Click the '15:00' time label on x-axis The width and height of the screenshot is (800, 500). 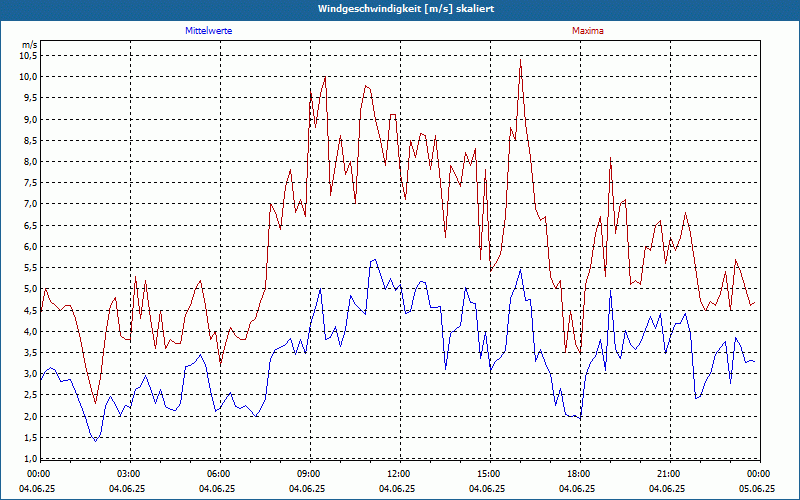(x=488, y=474)
